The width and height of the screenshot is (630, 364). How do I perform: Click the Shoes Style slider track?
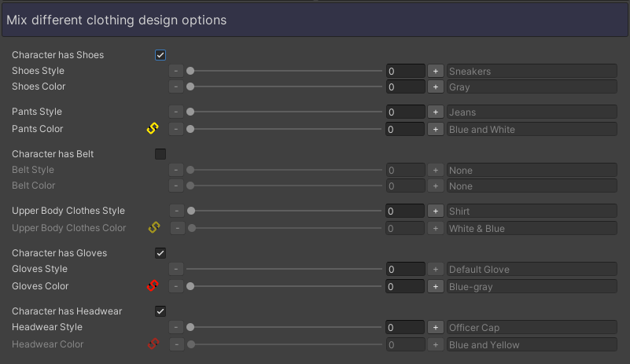(283, 71)
